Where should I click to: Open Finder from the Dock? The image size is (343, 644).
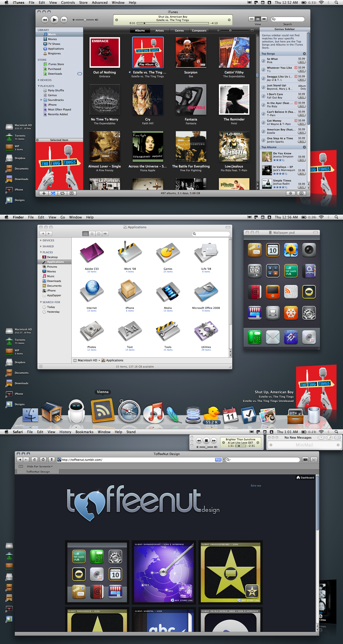click(x=30, y=415)
